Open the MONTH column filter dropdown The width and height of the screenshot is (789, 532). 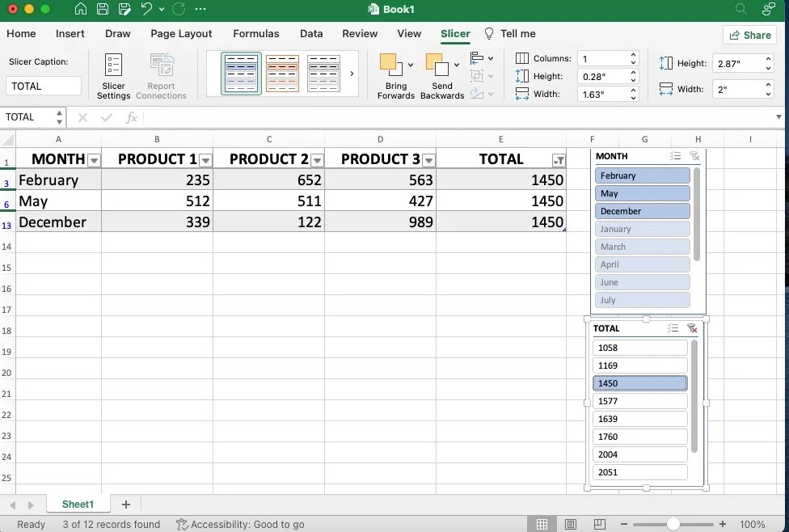(93, 159)
